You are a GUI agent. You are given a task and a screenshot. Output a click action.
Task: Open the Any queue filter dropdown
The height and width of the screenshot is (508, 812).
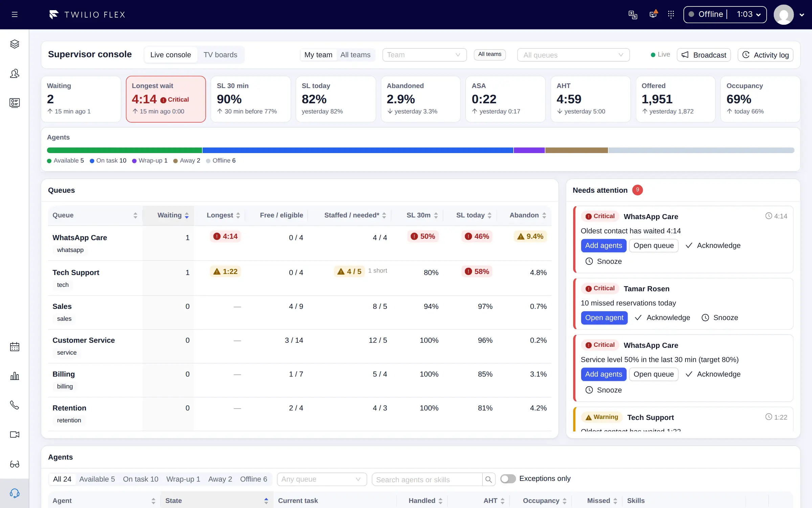(322, 480)
